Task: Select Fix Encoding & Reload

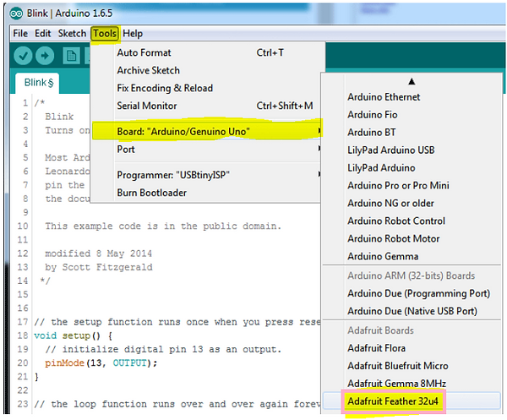Action: click(207, 88)
